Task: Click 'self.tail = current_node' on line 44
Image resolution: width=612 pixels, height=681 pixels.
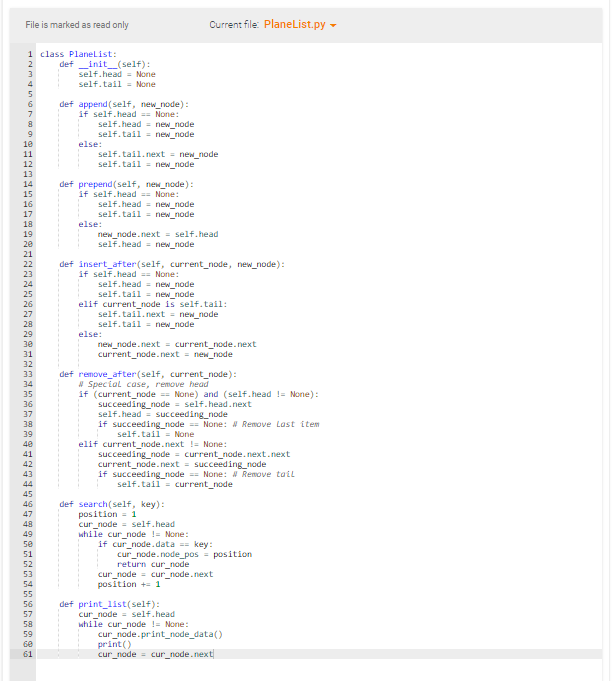Action: pos(175,483)
